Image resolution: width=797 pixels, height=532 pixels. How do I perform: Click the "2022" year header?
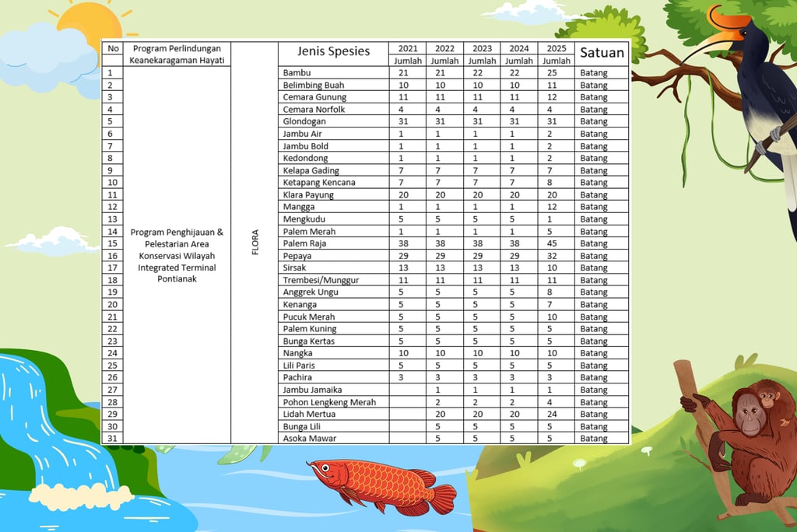click(x=444, y=48)
